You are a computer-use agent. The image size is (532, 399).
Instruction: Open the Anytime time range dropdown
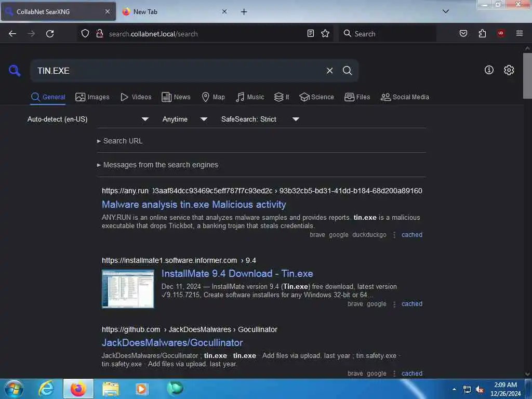coord(184,119)
